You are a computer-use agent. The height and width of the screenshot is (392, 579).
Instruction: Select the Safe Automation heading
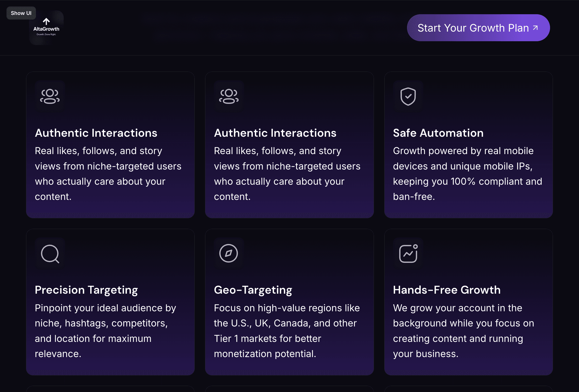(438, 133)
